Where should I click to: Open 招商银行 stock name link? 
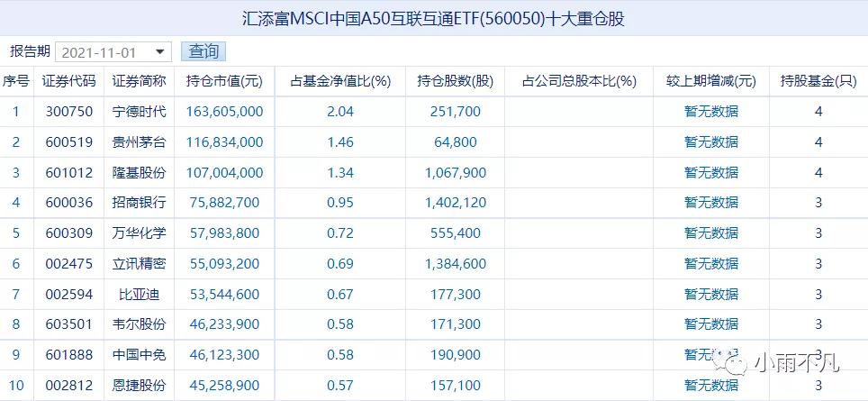(x=139, y=203)
